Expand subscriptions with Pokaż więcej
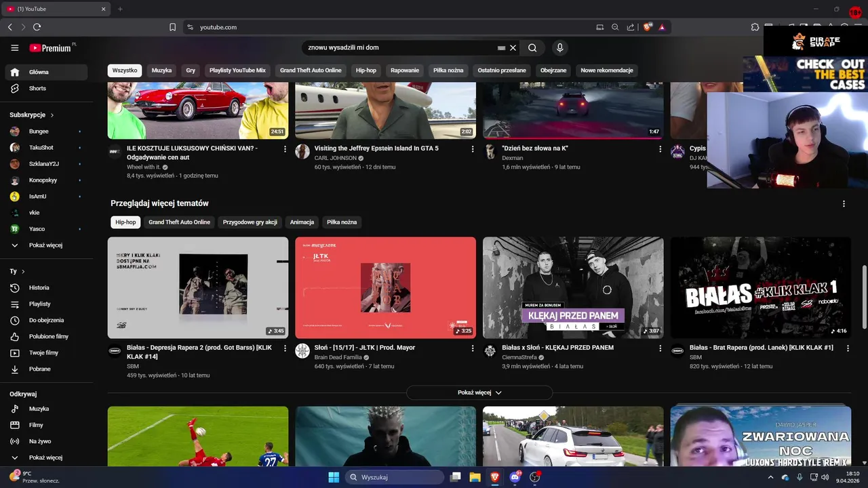This screenshot has height=488, width=868. (x=46, y=245)
